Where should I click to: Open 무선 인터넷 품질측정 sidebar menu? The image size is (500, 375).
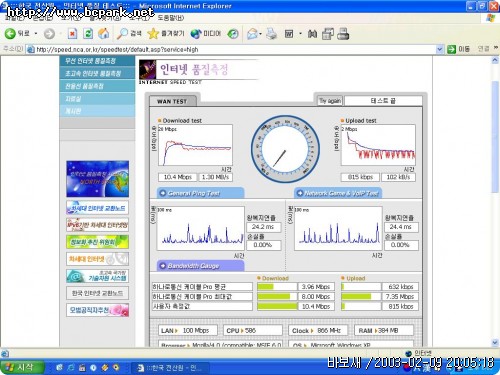pos(97,61)
